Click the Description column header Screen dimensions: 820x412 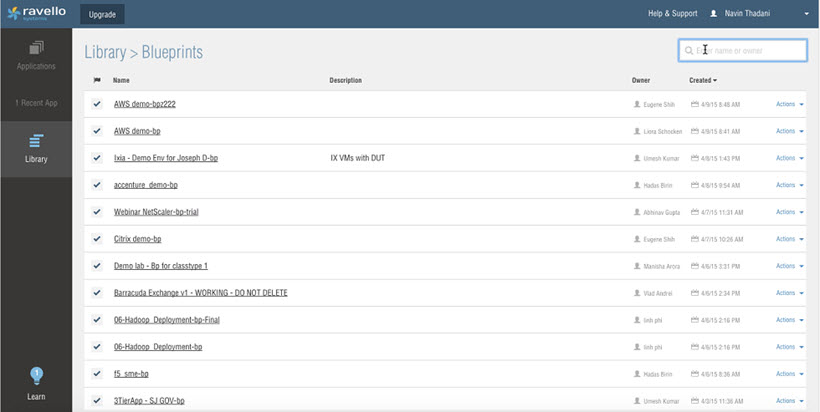346,81
